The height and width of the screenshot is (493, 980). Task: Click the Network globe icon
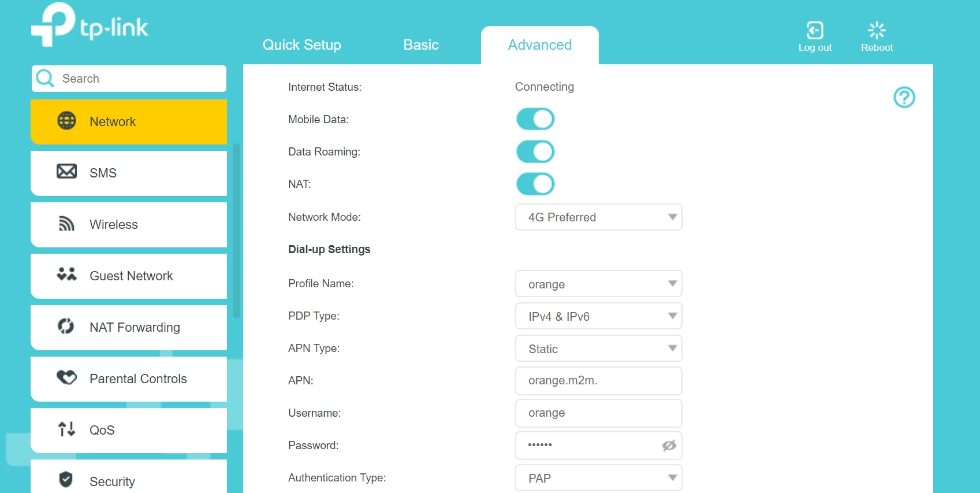point(67,121)
